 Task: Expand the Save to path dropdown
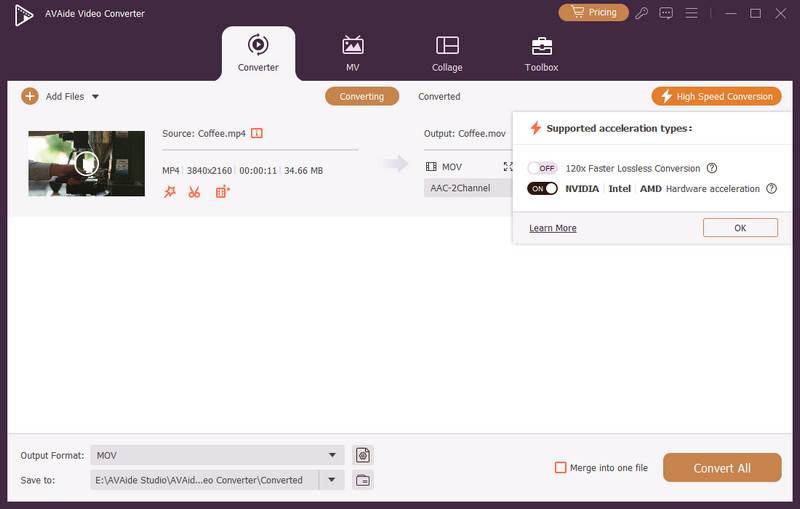(331, 480)
